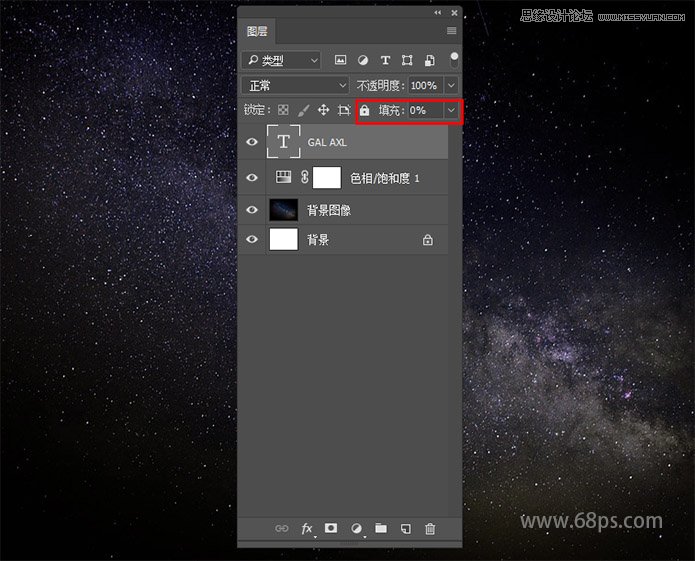Lock transparent pixels checkerboard icon
This screenshot has width=695, height=561.
tap(283, 110)
